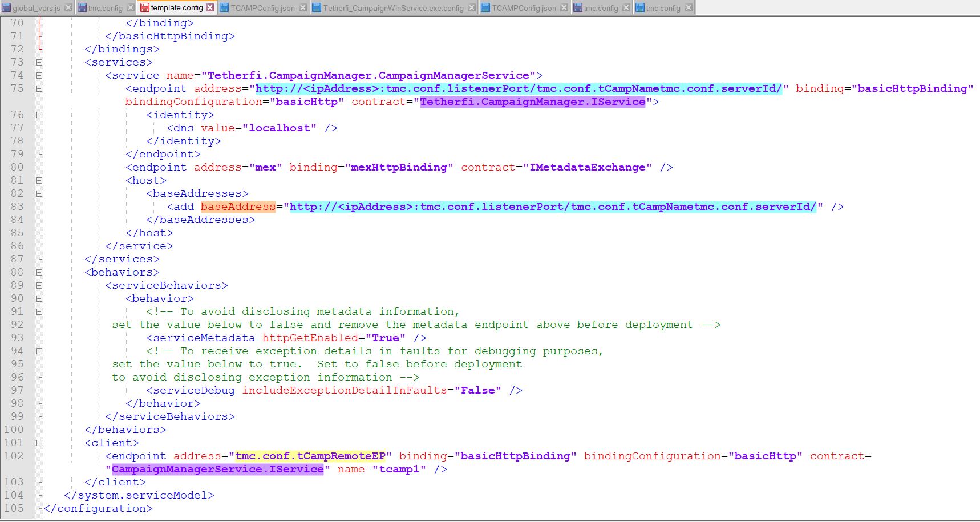Viewport: 980px width, 522px height.
Task: Close the Tetherfi_CampaignWinService.exe.config tab
Action: (x=471, y=8)
